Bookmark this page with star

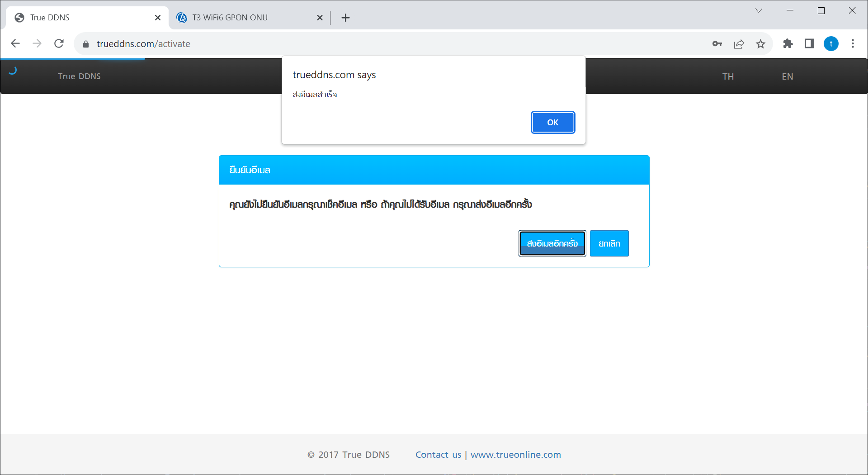point(760,44)
